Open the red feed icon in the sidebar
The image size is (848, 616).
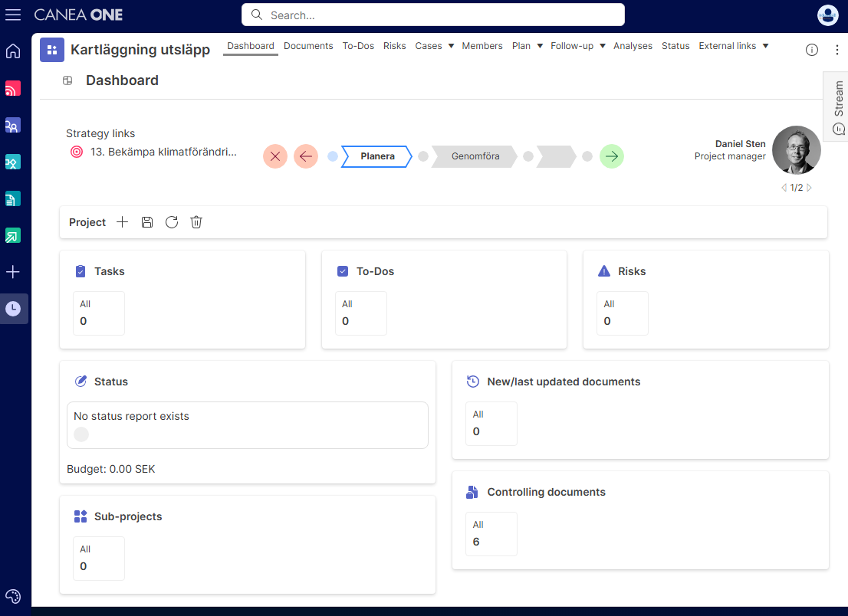coord(13,88)
